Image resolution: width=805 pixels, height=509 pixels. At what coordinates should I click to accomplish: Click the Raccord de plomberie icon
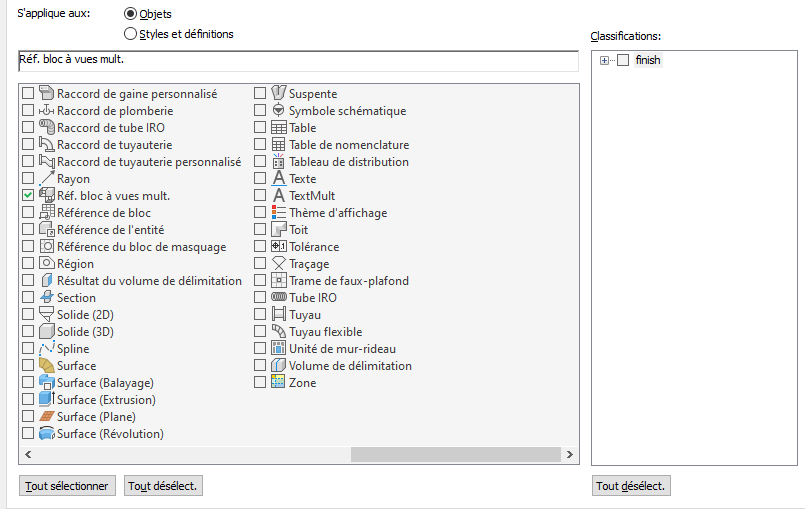tap(46, 111)
